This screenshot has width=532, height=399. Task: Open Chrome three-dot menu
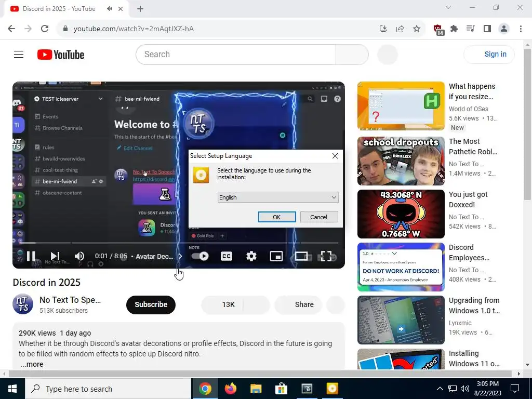(x=521, y=29)
